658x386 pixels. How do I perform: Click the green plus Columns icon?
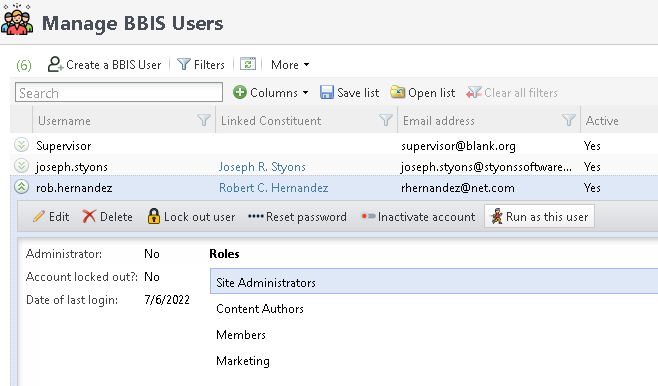(240, 92)
